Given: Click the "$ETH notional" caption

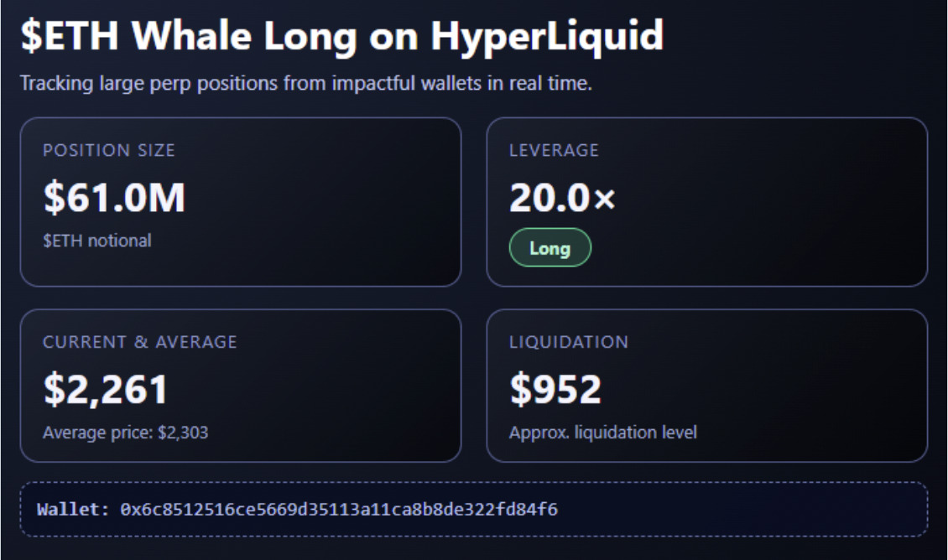Looking at the screenshot, I should point(97,241).
